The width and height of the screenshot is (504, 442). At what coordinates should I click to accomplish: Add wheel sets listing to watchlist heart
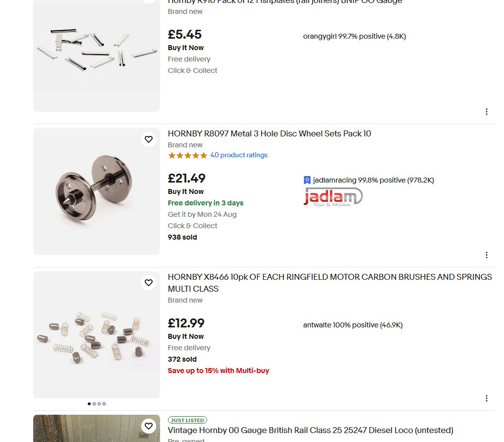coord(149,139)
